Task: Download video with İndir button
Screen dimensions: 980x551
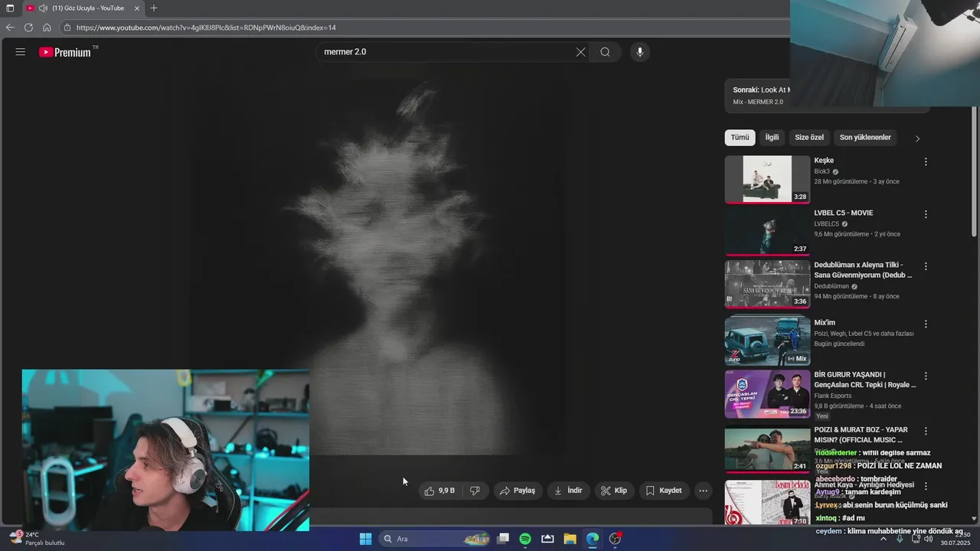Action: pyautogui.click(x=569, y=491)
